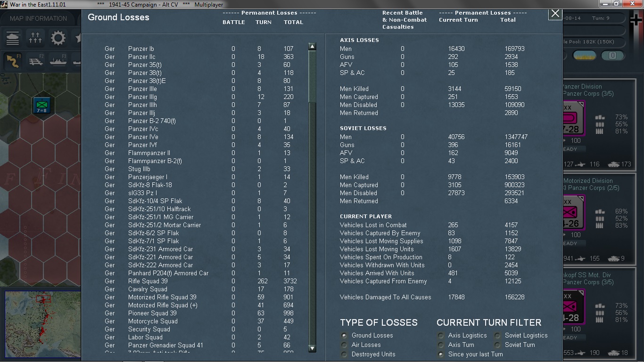
Task: Click the Panzer B-2 740(f) row
Action: click(200, 121)
